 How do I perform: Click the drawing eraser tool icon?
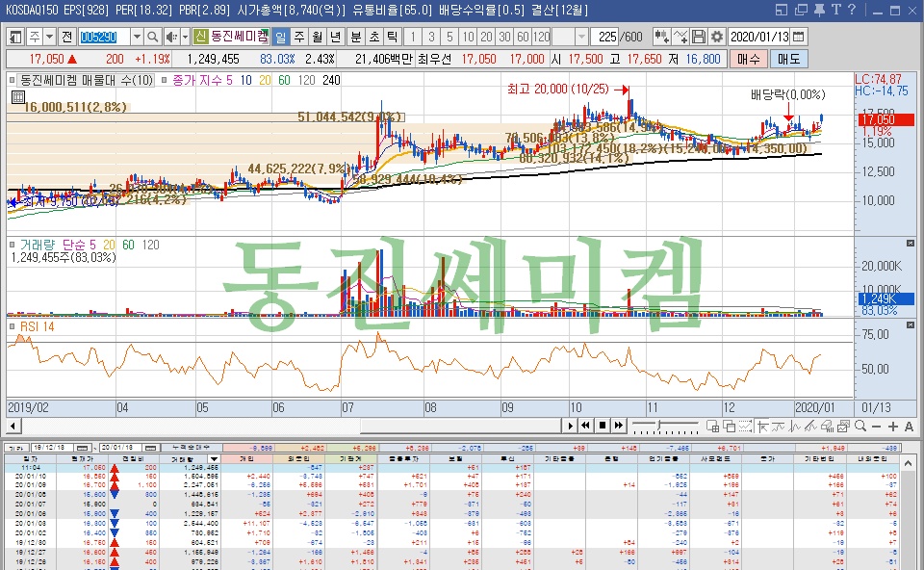click(828, 427)
